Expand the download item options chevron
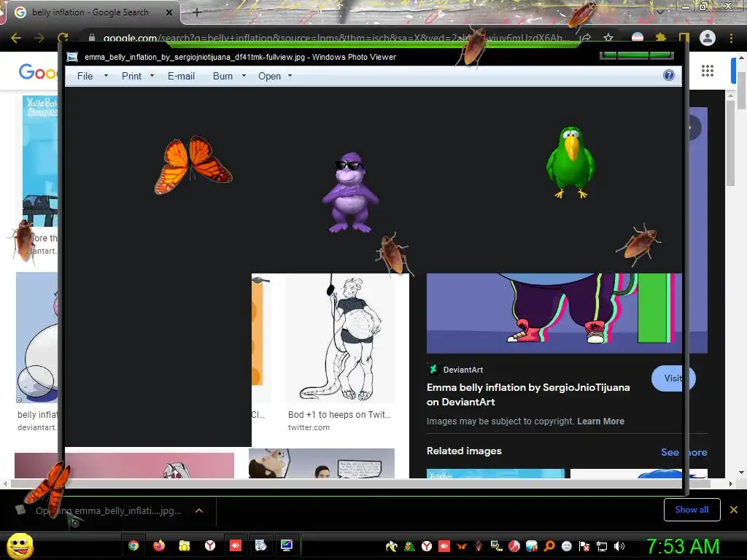The width and height of the screenshot is (747, 560). click(199, 510)
